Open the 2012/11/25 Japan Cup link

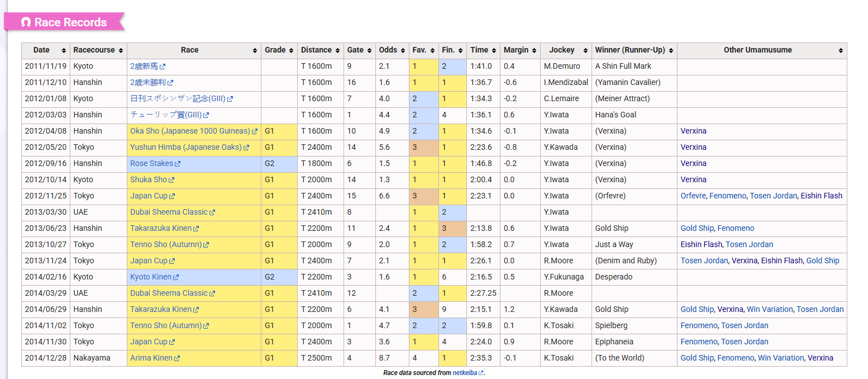pos(152,196)
